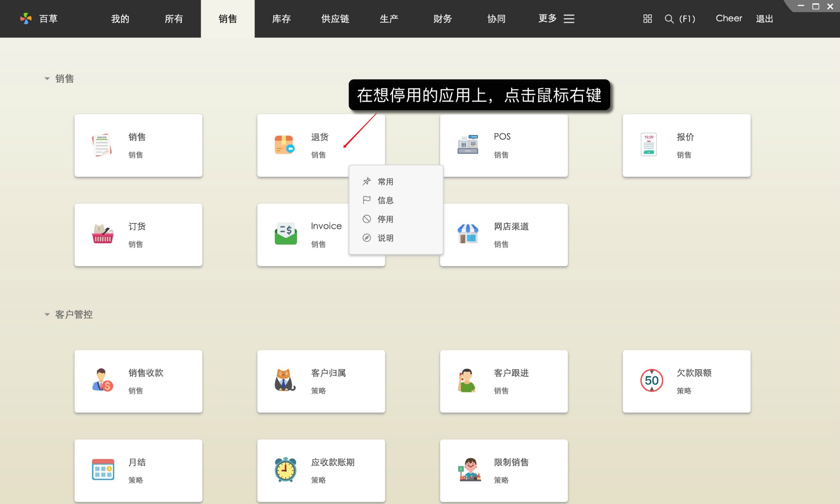Open the 应收款账期 alarm clock icon
The height and width of the screenshot is (504, 840).
(286, 470)
